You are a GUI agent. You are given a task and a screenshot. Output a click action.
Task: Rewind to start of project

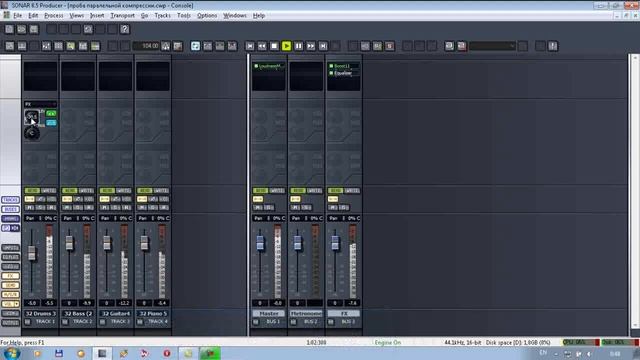[x=250, y=46]
